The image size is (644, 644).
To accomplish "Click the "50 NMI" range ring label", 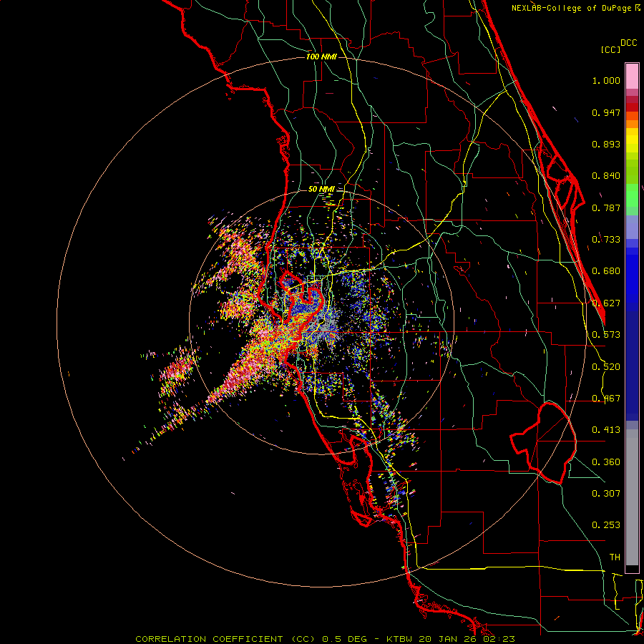I will click(x=321, y=189).
